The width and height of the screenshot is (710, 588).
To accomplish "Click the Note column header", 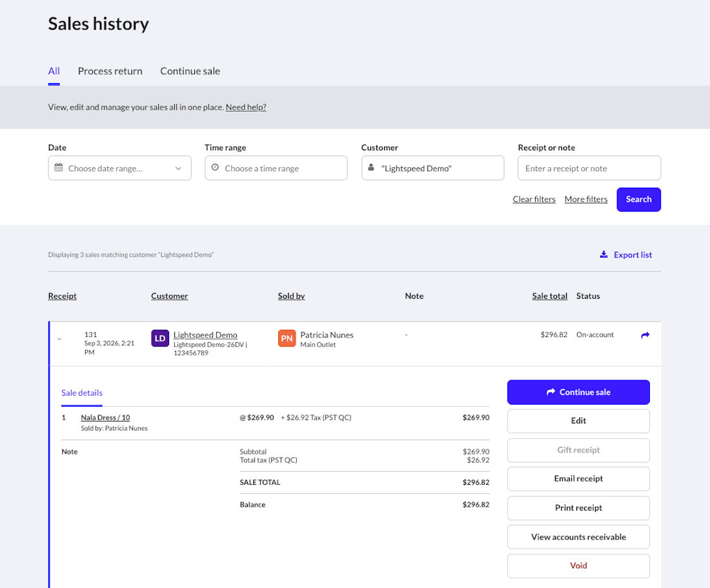I will [x=414, y=296].
